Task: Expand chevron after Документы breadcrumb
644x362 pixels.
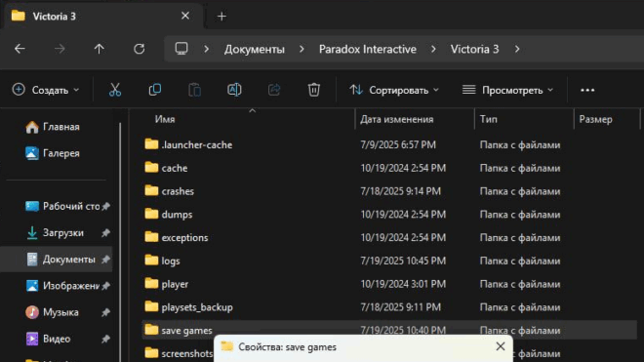Action: [x=302, y=49]
